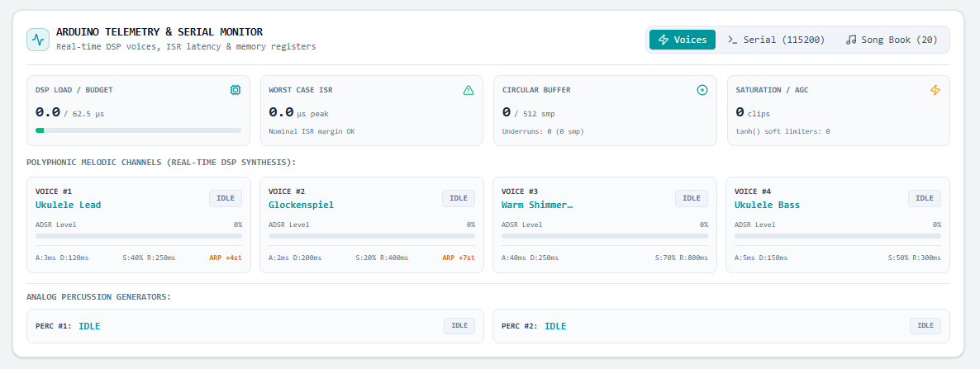Click the Underruns: 0 (0 smp) text
Image resolution: width=980 pixels, height=369 pixels.
543,131
